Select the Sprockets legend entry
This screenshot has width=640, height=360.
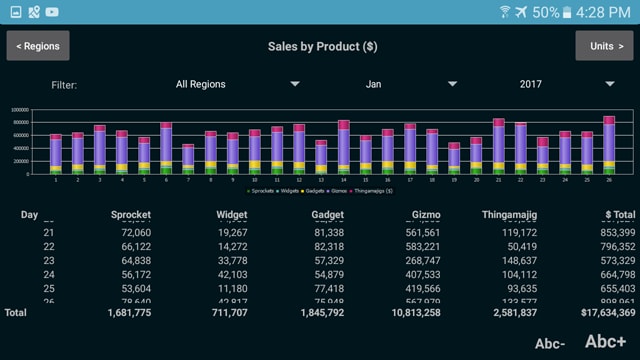tap(260, 191)
